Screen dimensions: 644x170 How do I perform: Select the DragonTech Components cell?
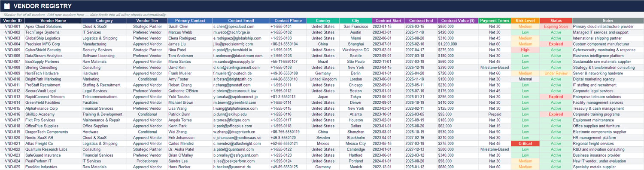(x=53, y=132)
